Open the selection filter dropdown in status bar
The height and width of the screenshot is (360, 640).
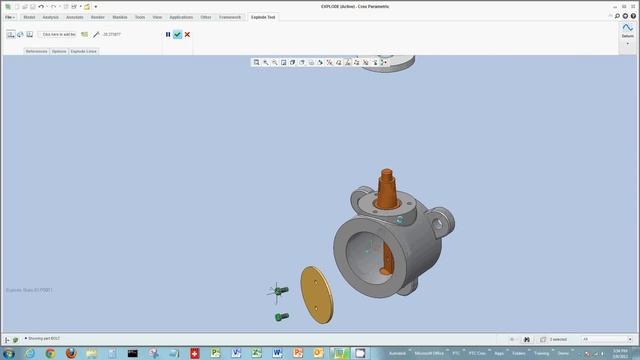(x=607, y=339)
